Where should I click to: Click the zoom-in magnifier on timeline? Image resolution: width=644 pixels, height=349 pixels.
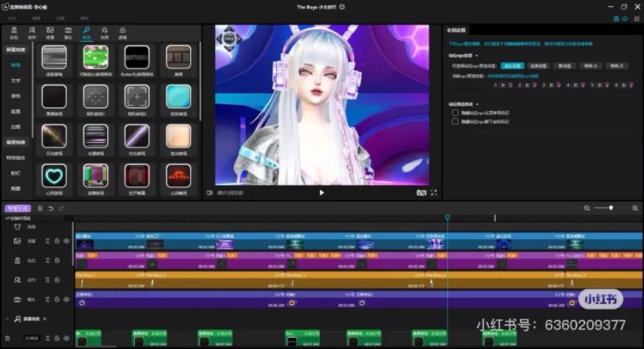click(x=635, y=208)
